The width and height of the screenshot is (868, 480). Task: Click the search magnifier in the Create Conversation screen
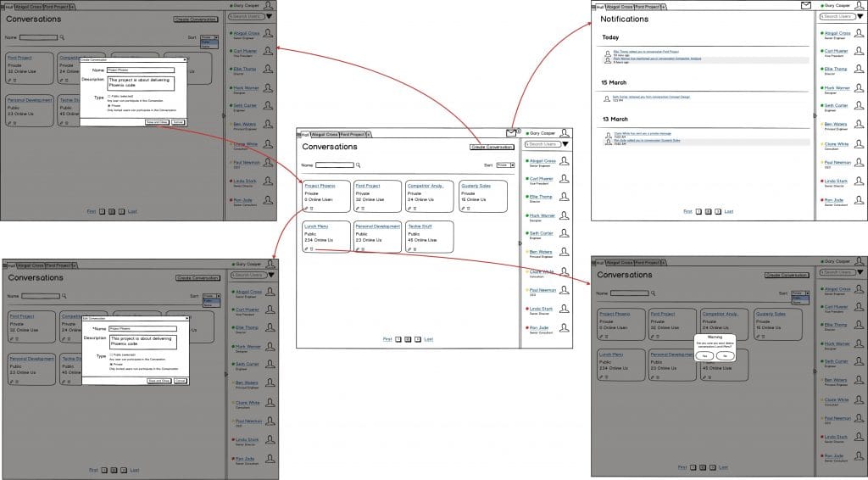coord(62,37)
